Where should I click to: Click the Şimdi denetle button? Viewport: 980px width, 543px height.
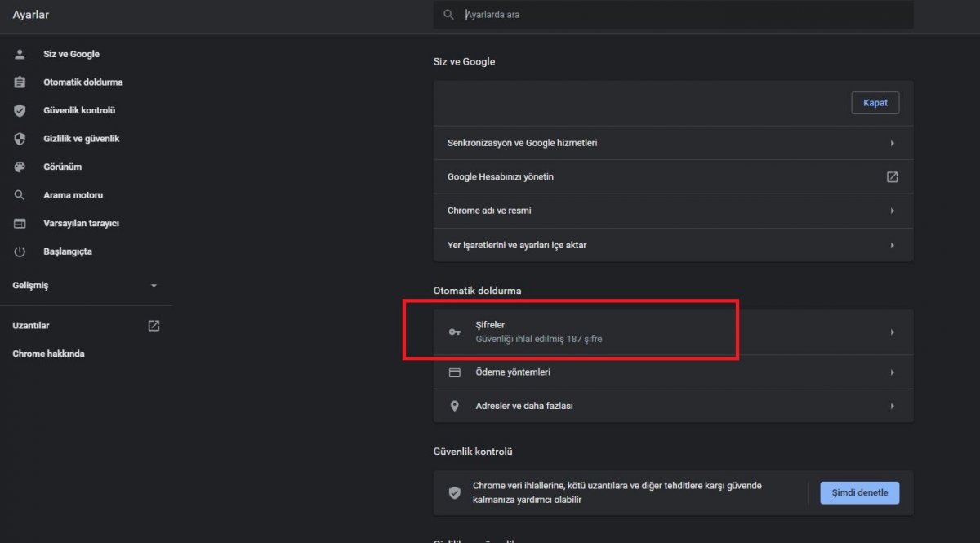pos(860,492)
